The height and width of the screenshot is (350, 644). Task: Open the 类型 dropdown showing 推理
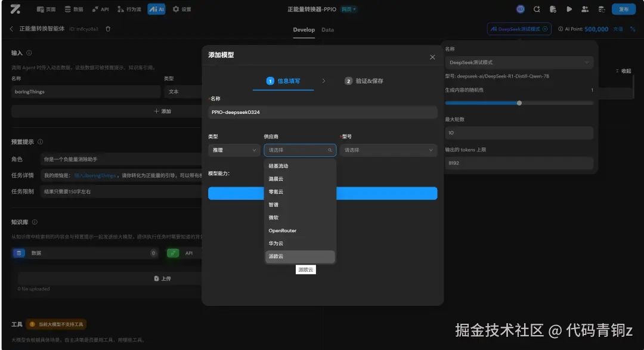[x=234, y=150]
